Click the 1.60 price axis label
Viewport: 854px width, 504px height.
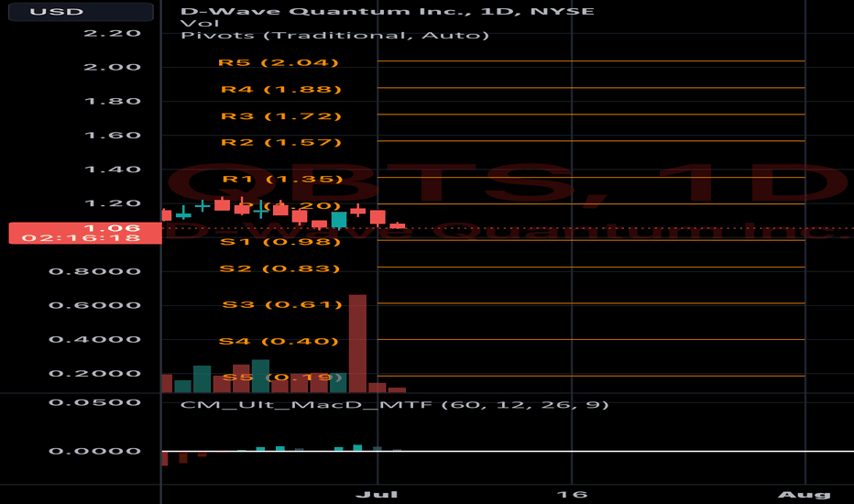[112, 135]
